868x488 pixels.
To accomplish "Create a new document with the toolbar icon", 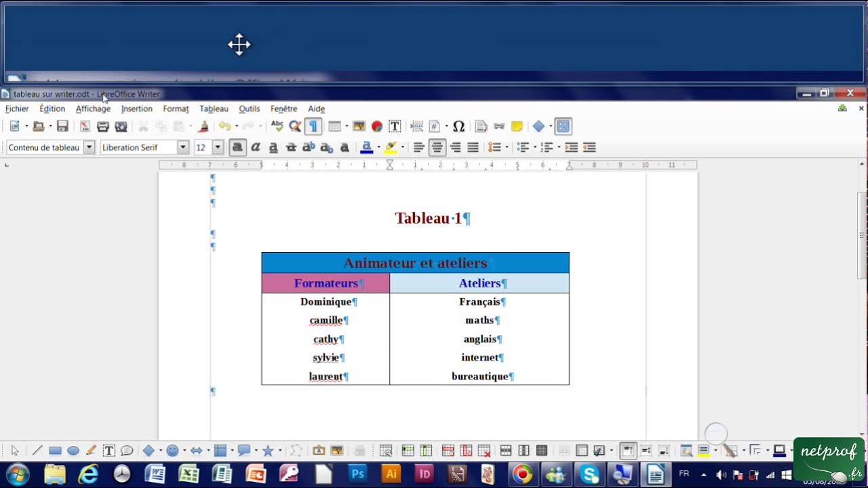I will coord(15,126).
